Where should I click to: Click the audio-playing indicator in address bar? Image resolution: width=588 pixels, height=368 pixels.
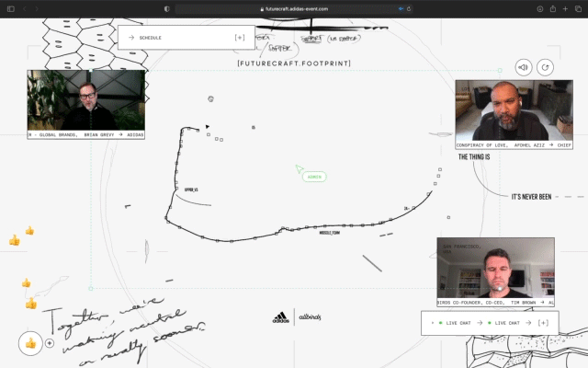click(401, 8)
